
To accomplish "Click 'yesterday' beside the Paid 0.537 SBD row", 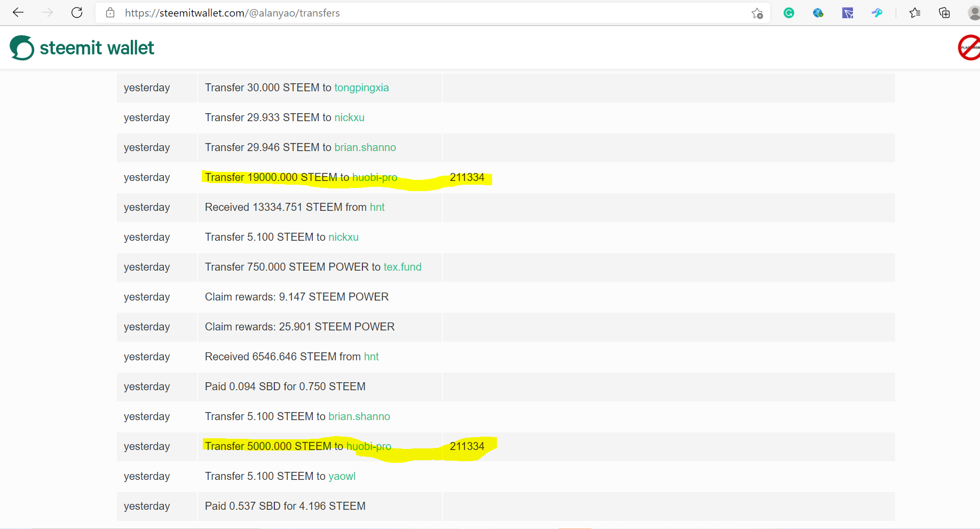I will pos(147,506).
